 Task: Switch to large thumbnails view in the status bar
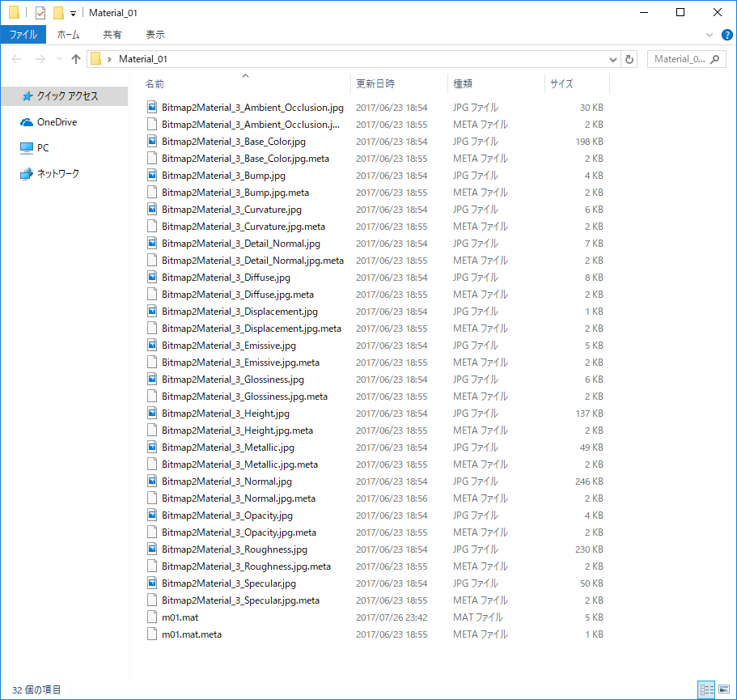pos(722,689)
